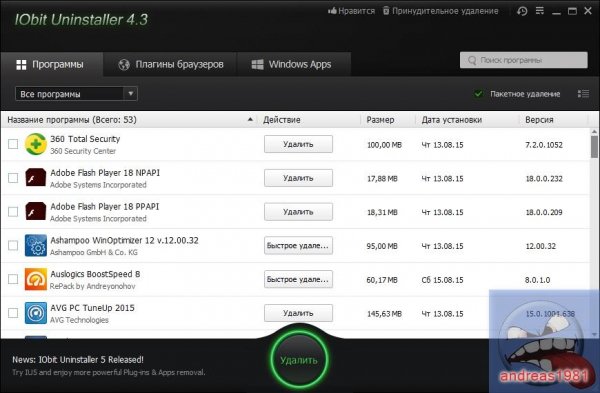The width and height of the screenshot is (600, 393).
Task: Click the Auslogics BoostSpeed 8 icon
Action: pyautogui.click(x=36, y=279)
